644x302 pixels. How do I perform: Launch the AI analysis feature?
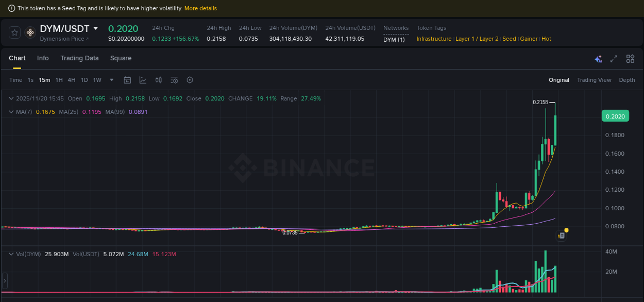click(x=598, y=59)
